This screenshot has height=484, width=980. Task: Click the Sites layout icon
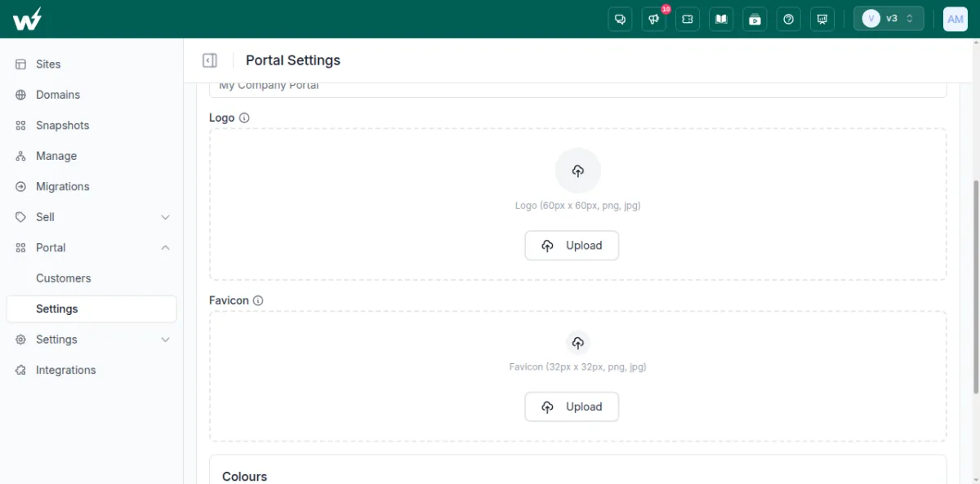(x=21, y=64)
